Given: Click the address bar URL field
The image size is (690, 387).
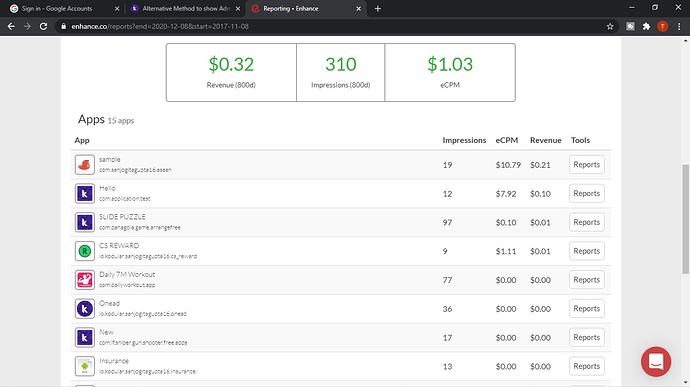Looking at the screenshot, I should coord(334,26).
